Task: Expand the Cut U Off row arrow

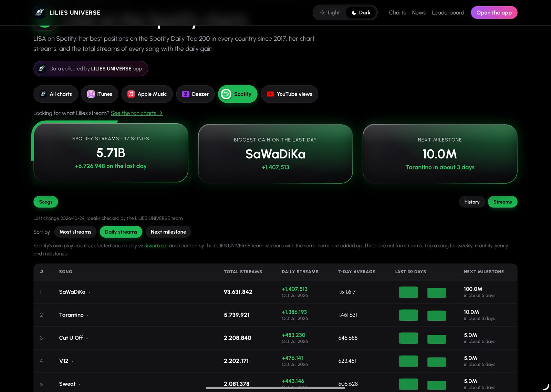Action: 87,339
